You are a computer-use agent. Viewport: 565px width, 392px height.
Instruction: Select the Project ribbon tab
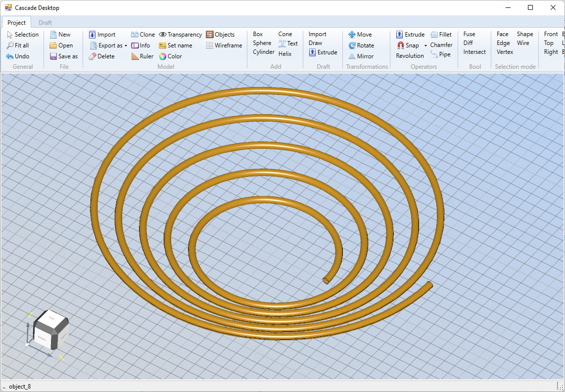pos(16,23)
